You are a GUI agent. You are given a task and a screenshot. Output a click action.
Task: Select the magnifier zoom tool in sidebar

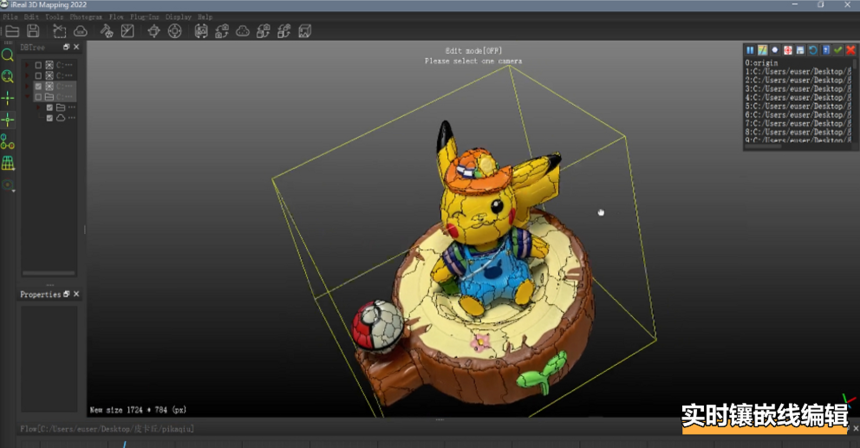[8, 55]
